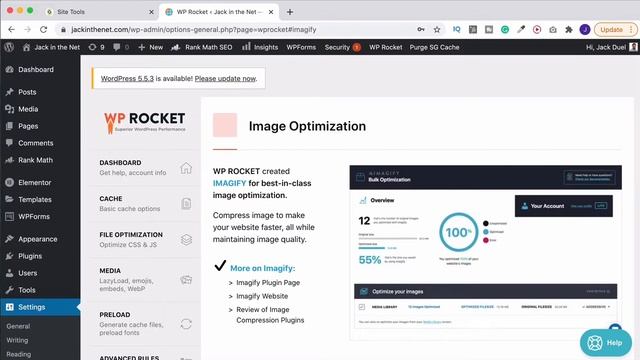Close the WP Rocket browser tab
The width and height of the screenshot is (640, 360).
point(271,12)
